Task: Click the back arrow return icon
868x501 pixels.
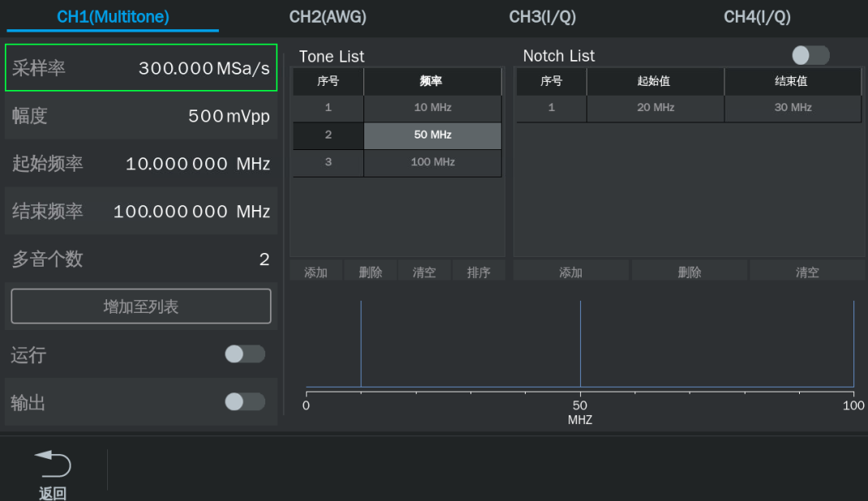Action: pyautogui.click(x=53, y=465)
